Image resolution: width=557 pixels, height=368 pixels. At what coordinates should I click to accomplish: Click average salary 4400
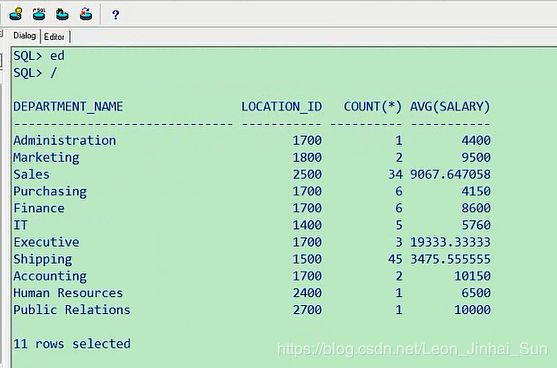point(476,140)
